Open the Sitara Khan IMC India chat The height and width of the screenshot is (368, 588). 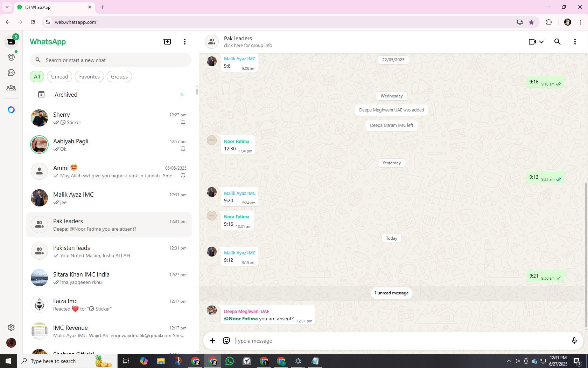[x=109, y=278]
